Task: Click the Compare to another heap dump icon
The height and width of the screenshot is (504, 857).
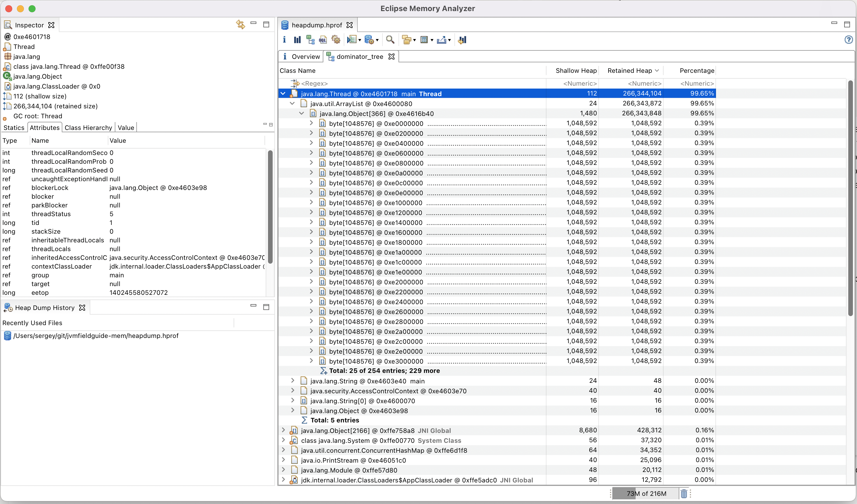Action: click(x=462, y=40)
